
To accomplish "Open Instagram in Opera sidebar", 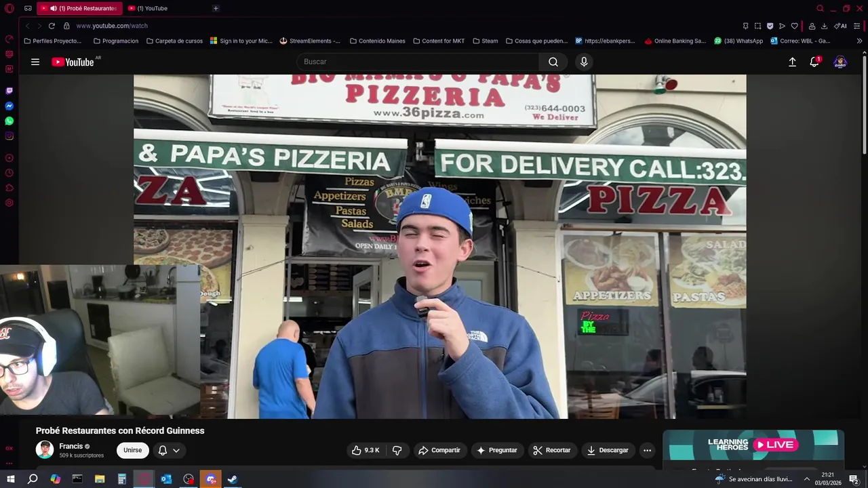I will [9, 136].
